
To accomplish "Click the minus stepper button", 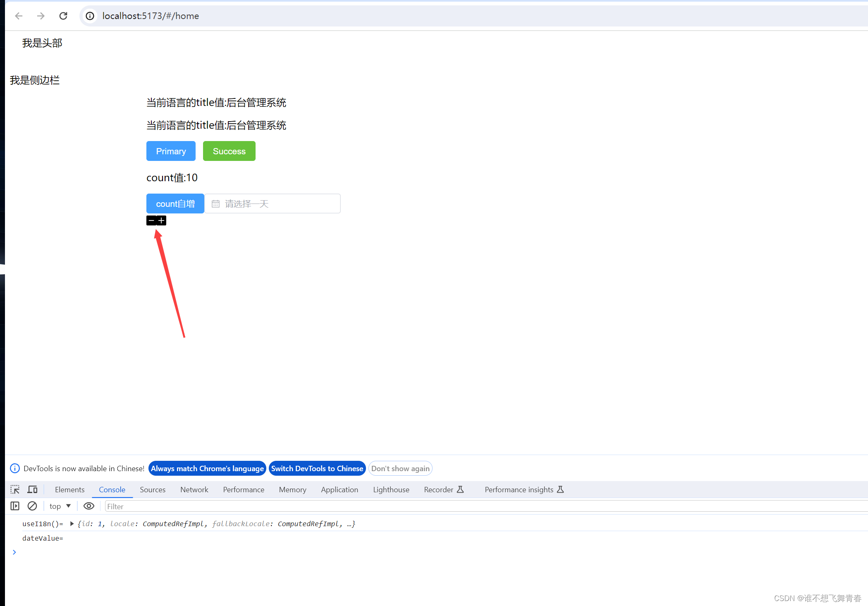I will pyautogui.click(x=151, y=220).
